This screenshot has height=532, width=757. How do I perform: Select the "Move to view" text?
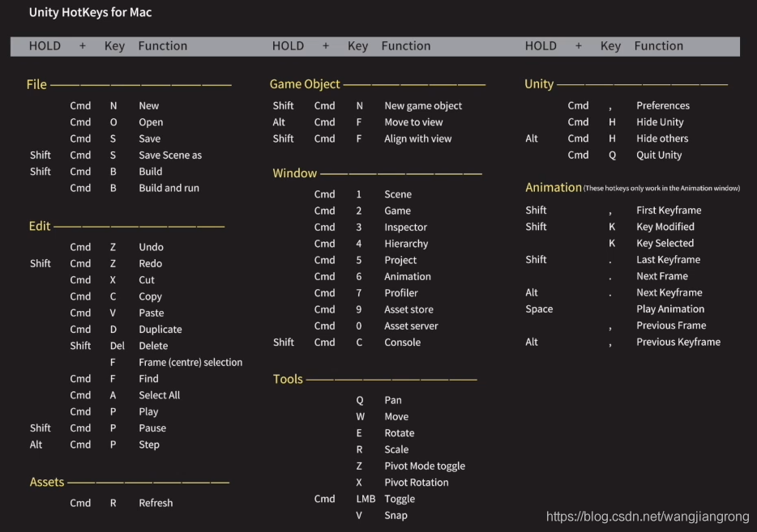[413, 122]
